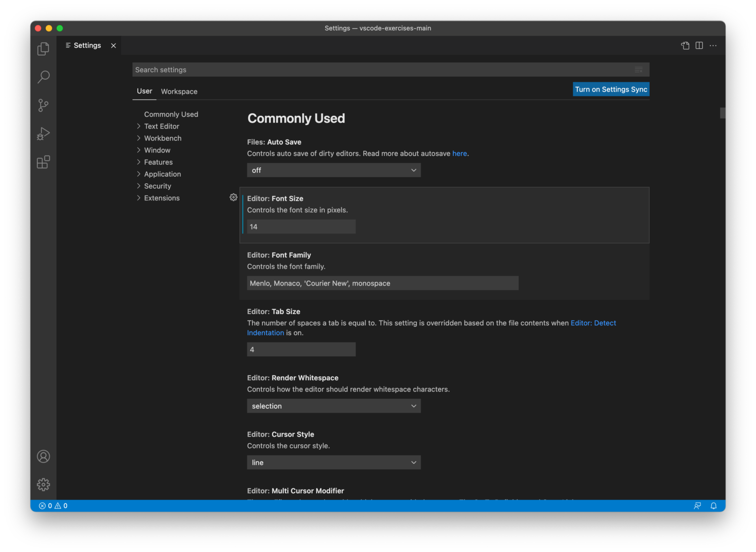Click the Font Family text field

pos(382,283)
